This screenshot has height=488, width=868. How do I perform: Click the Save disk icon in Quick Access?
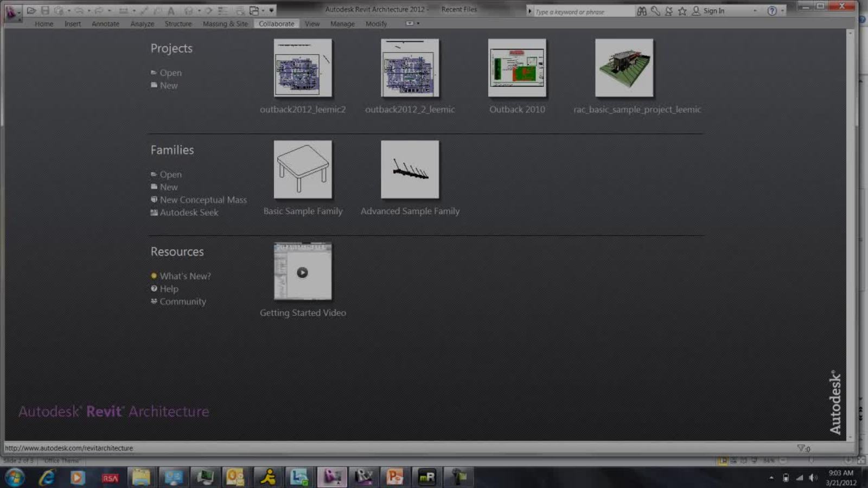45,10
